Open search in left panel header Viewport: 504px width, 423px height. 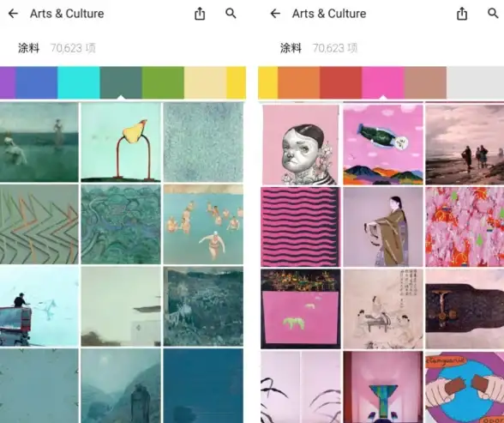click(x=231, y=14)
